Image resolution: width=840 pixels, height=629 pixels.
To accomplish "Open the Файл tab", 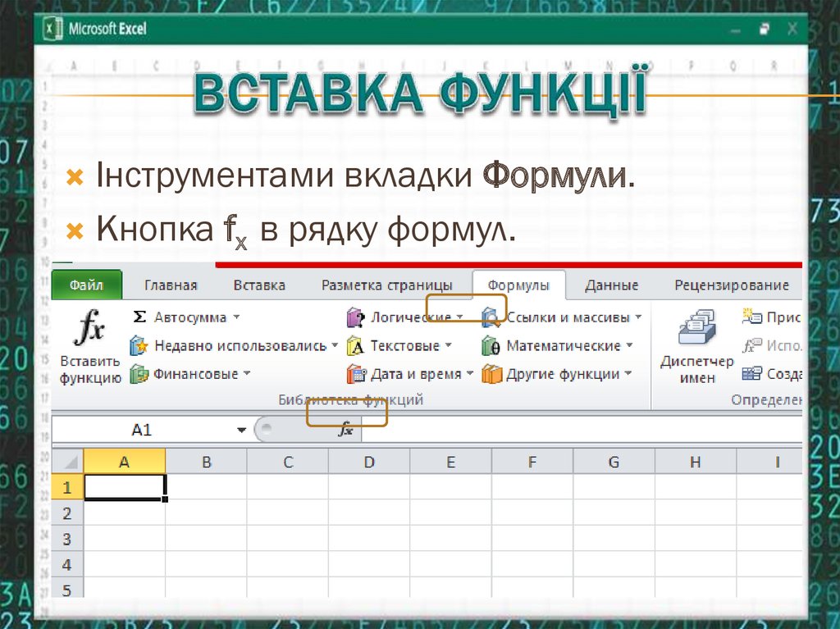I will [86, 285].
